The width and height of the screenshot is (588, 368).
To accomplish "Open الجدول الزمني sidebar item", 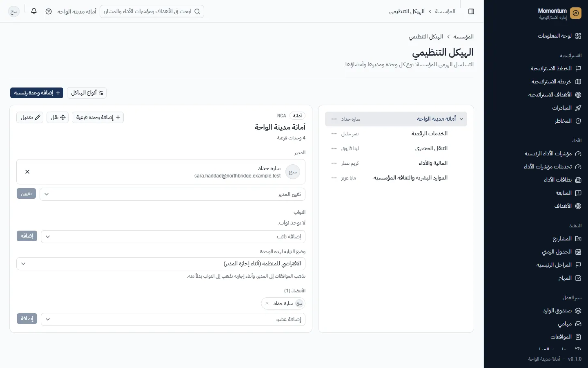I will click(561, 252).
